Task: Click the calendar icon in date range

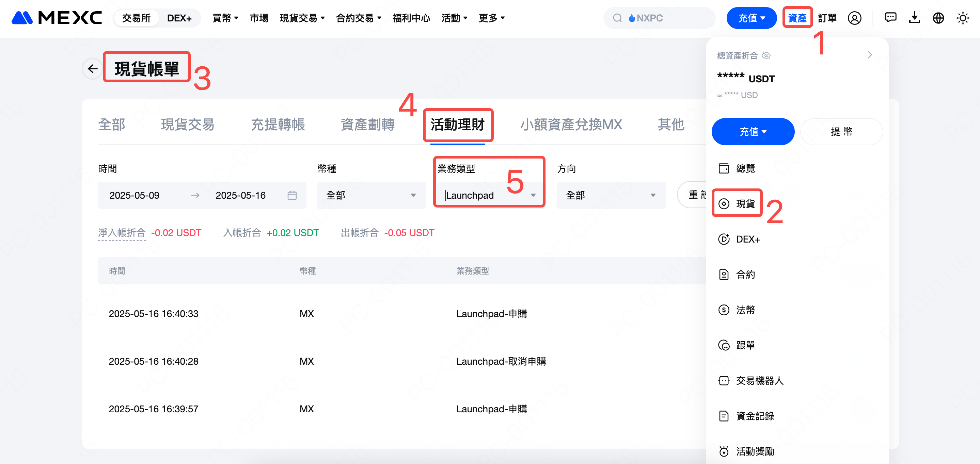Action: coord(292,195)
